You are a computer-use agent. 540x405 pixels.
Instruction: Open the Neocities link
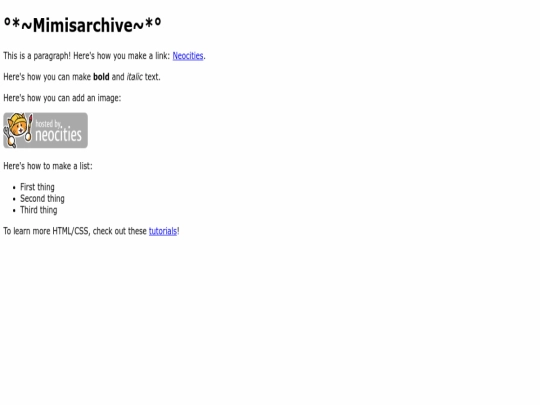pyautogui.click(x=188, y=56)
